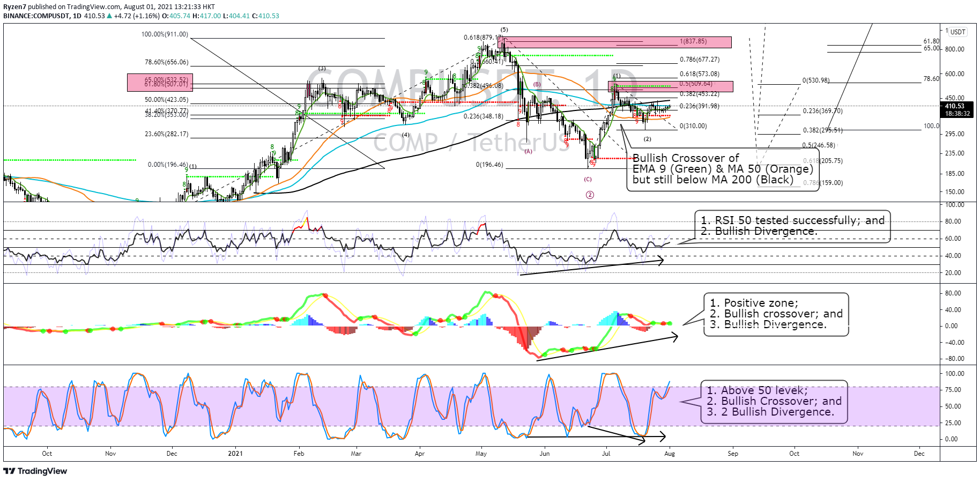
Task: Click the 'Positive zone' MACD annotation
Action: tap(776, 314)
